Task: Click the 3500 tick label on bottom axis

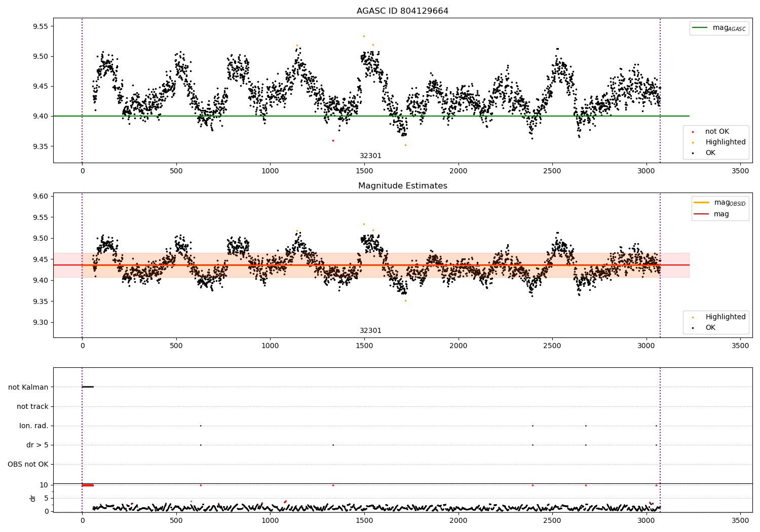Action: (740, 520)
